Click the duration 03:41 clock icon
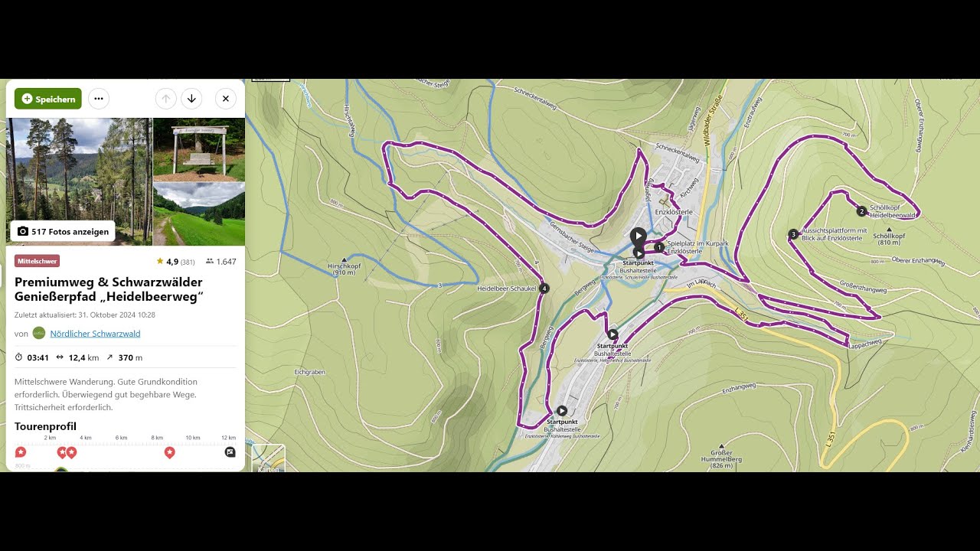 tap(19, 357)
